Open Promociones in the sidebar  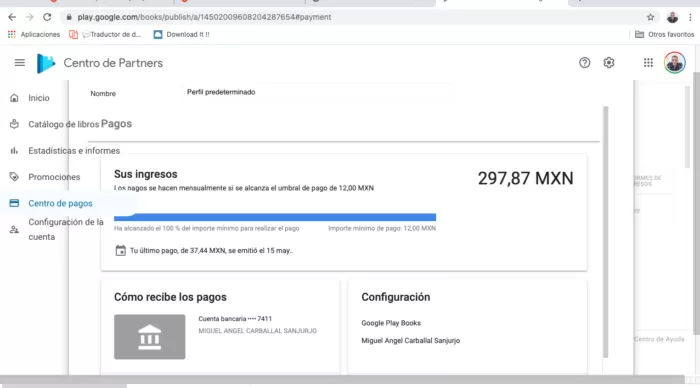point(54,177)
